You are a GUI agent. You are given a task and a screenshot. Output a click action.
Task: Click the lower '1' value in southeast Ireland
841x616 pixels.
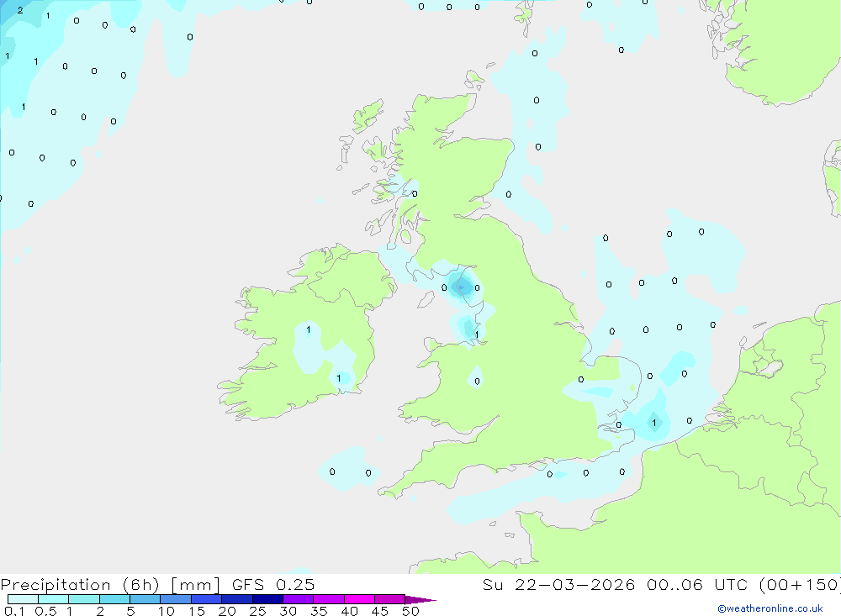pyautogui.click(x=338, y=378)
